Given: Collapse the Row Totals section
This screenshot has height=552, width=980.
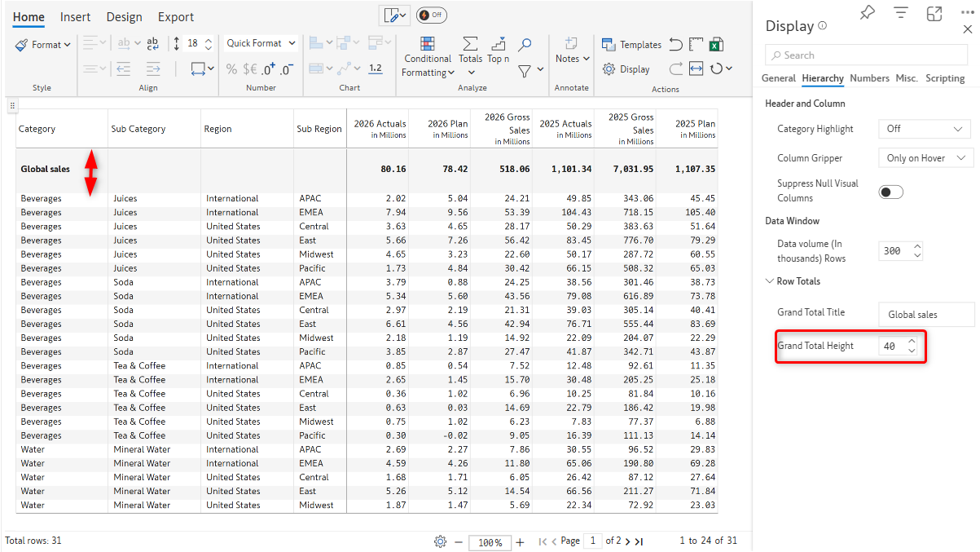Looking at the screenshot, I should 770,281.
